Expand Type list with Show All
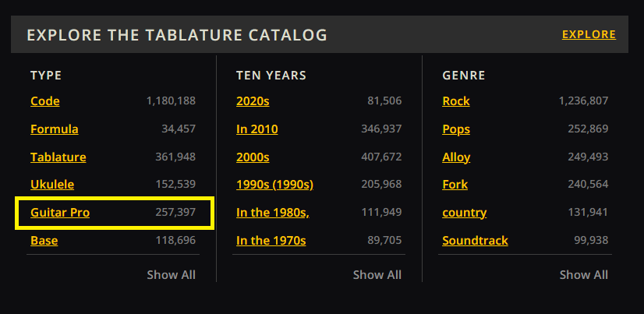The height and width of the screenshot is (314, 644). [171, 274]
